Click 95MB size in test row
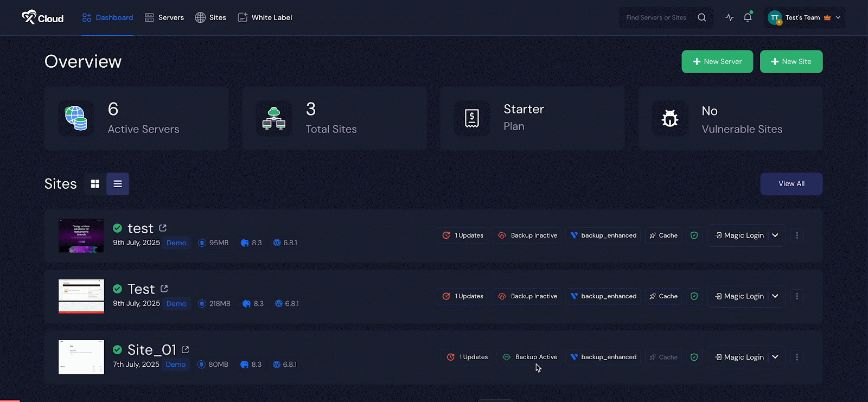Image resolution: width=868 pixels, height=402 pixels. coord(213,243)
